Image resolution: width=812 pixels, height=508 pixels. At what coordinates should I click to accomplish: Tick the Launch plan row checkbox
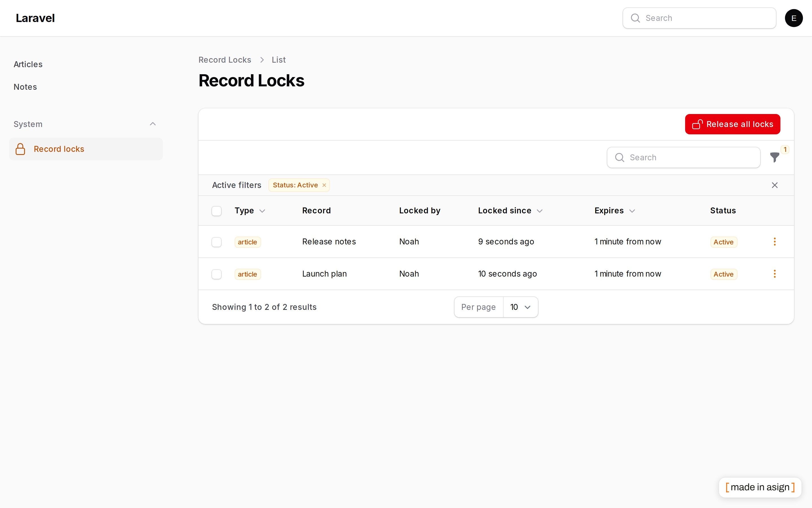[217, 274]
